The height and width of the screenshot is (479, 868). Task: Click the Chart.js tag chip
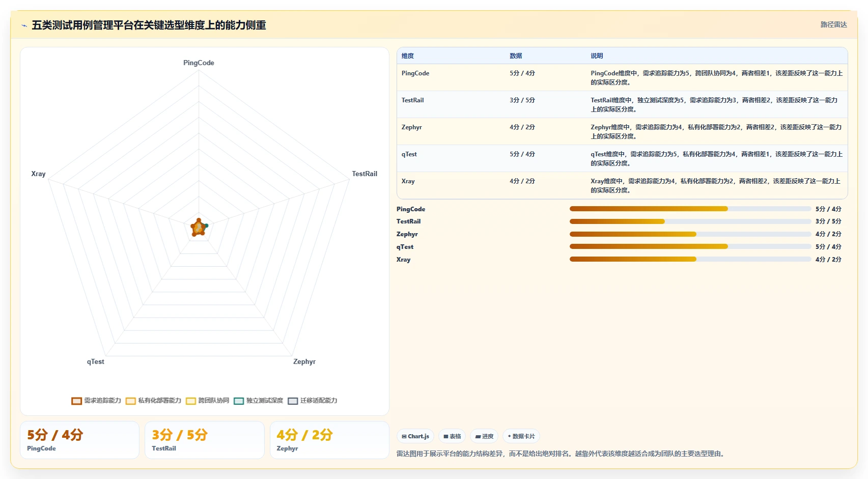tap(415, 436)
